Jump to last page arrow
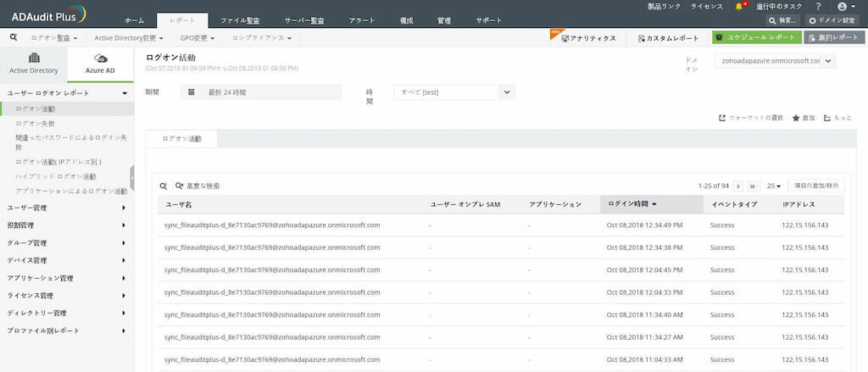 point(753,186)
